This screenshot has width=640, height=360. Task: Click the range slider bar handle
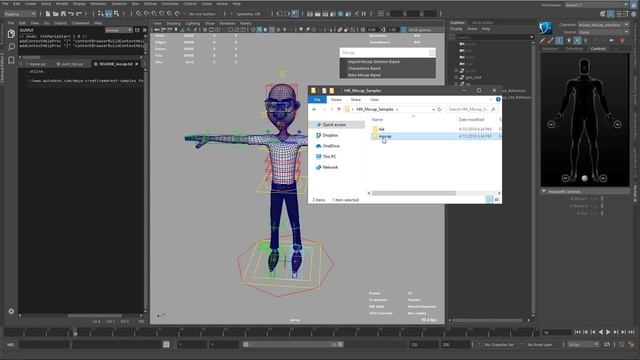293,344
